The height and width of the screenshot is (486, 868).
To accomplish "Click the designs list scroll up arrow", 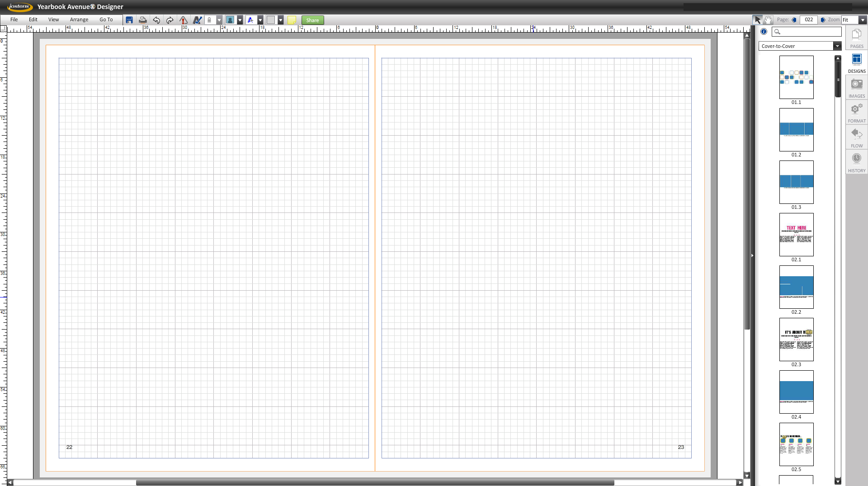I will click(x=838, y=58).
